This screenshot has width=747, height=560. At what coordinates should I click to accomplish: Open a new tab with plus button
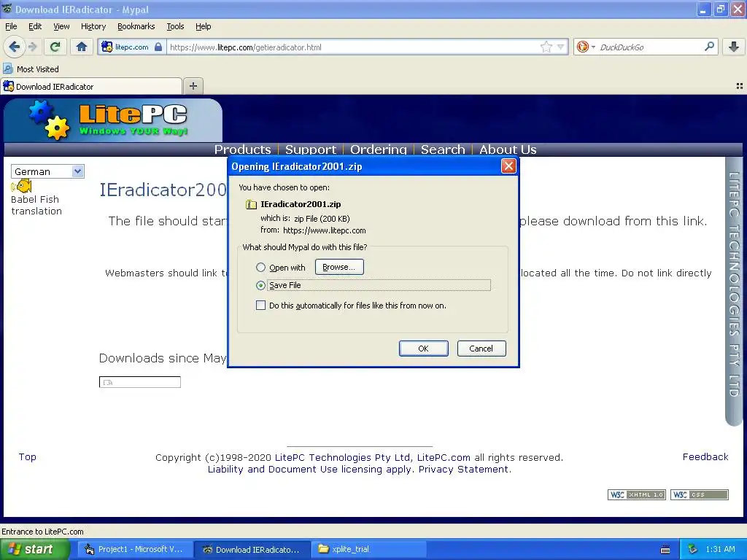coord(193,86)
